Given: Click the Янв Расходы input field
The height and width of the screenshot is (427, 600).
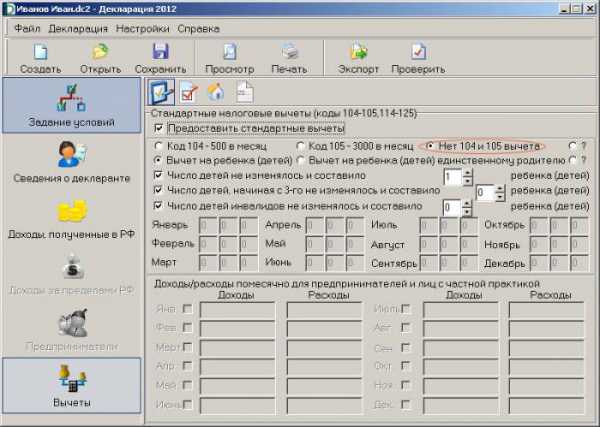Looking at the screenshot, I should coord(324,310).
